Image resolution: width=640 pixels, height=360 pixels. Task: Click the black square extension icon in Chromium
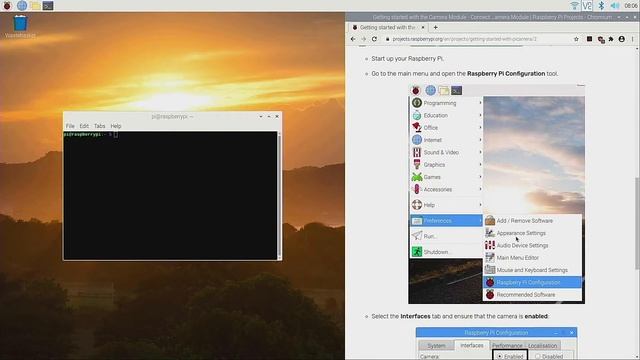click(589, 39)
